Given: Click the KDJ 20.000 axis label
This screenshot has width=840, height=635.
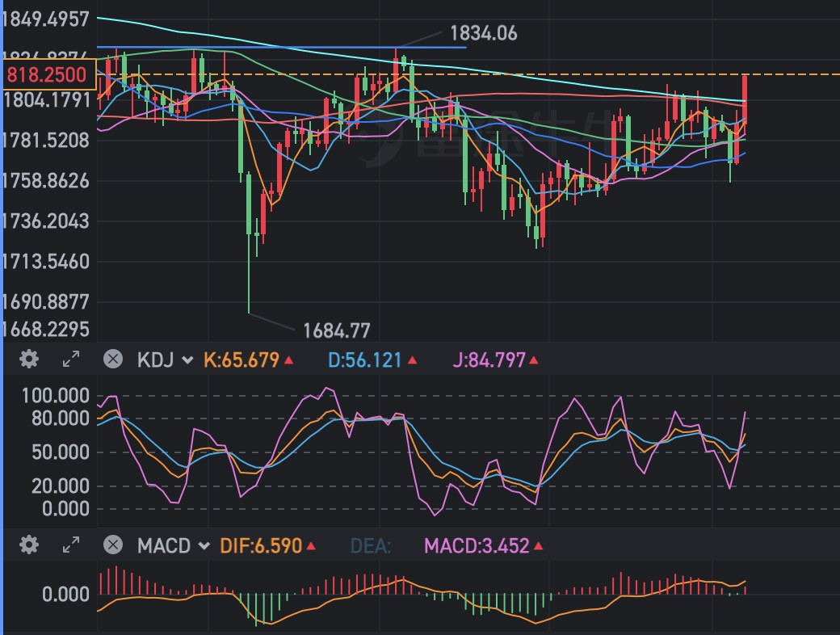Looking at the screenshot, I should coord(60,486).
